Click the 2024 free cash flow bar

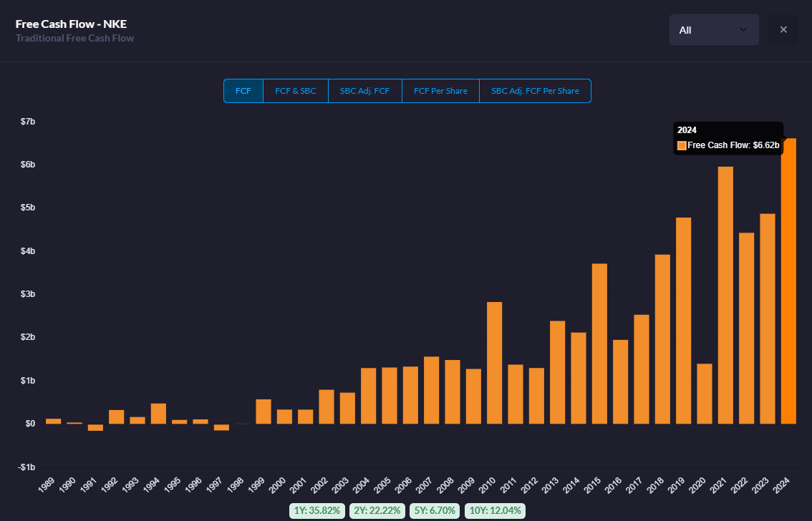coord(788,281)
